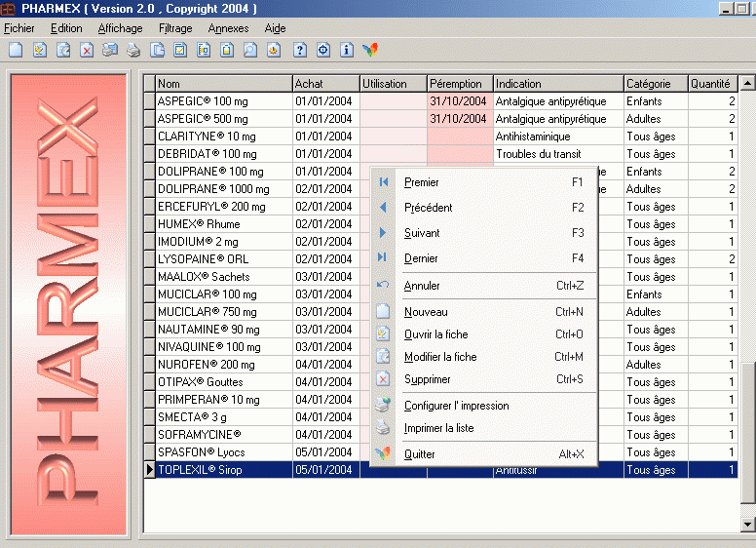Click the blank new-record toolbar icon
The image size is (756, 548).
click(16, 50)
